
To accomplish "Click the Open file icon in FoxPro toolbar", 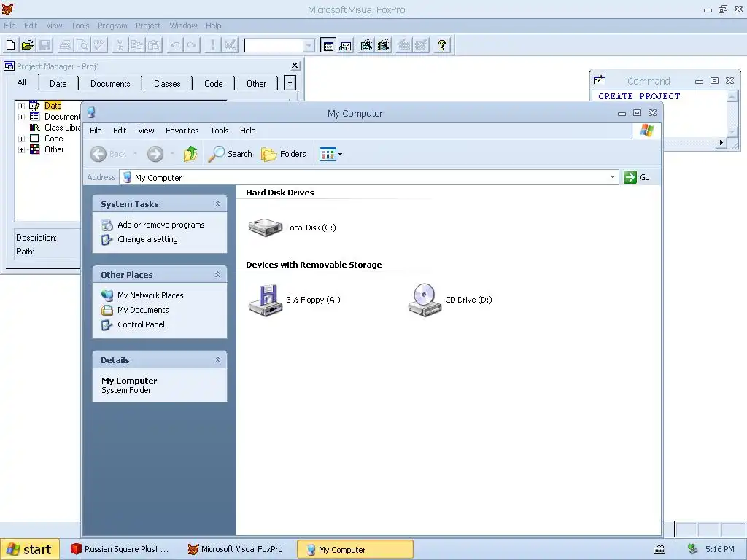I will 28,45.
